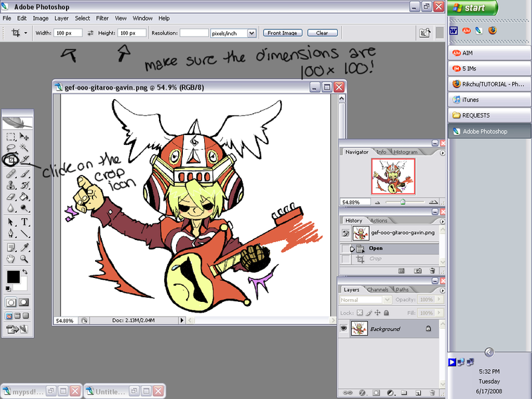Create a new layer in Layers panel
This screenshot has width=532, height=399.
pos(418,392)
